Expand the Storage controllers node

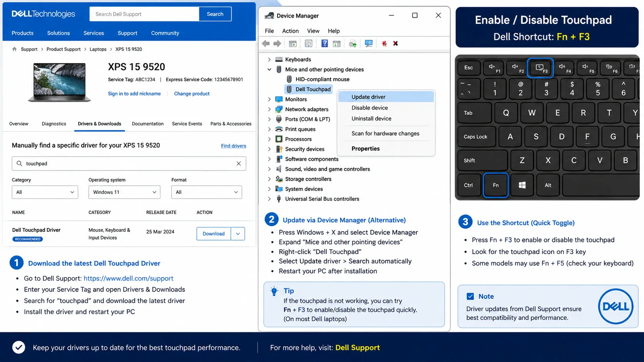[269, 179]
